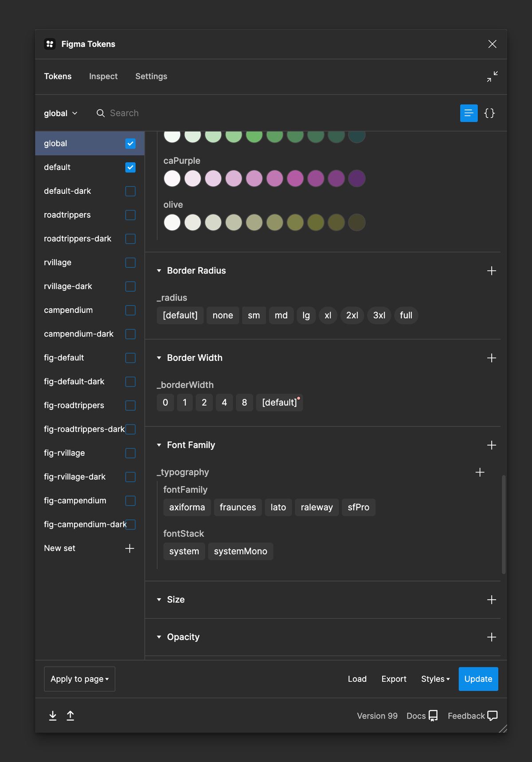Click the window resize handle corner

[503, 729]
